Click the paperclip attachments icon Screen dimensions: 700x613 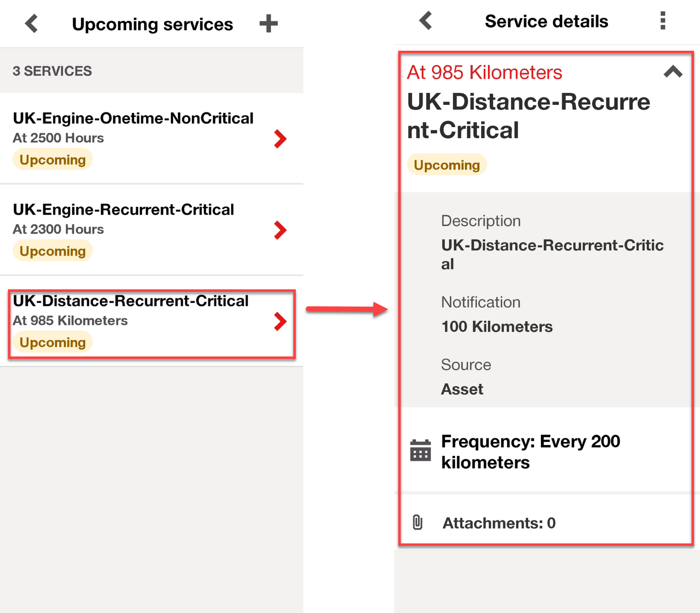(418, 522)
